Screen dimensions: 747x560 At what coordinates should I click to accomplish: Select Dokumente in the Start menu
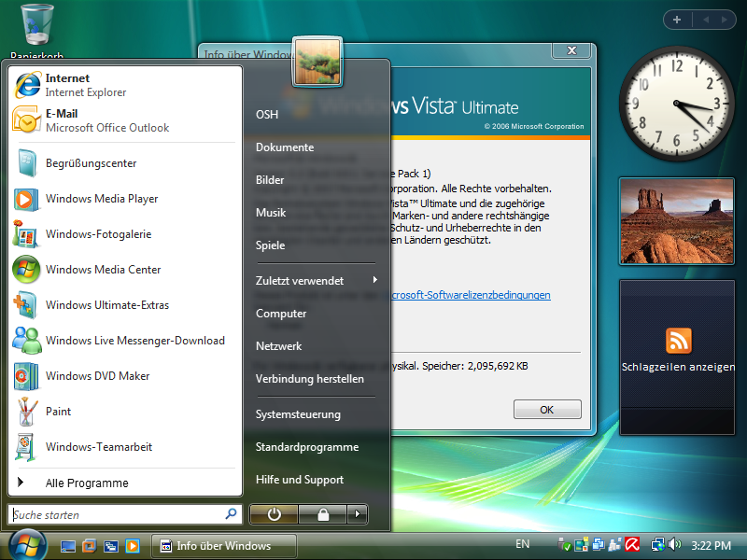(x=285, y=147)
